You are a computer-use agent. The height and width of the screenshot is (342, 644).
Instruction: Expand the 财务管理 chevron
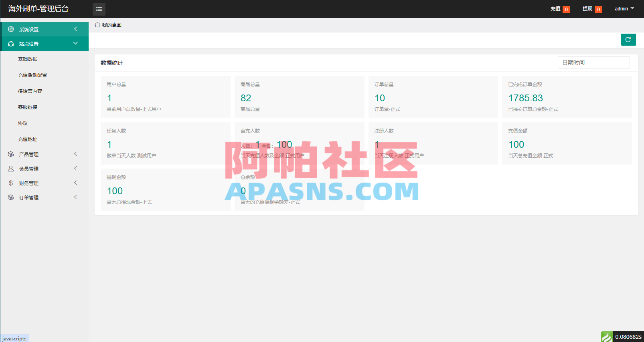pos(75,183)
